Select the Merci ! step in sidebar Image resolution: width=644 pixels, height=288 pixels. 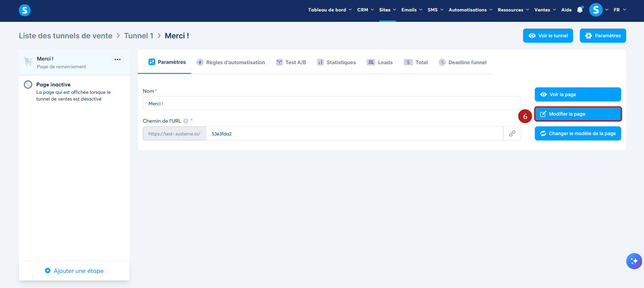click(x=74, y=62)
